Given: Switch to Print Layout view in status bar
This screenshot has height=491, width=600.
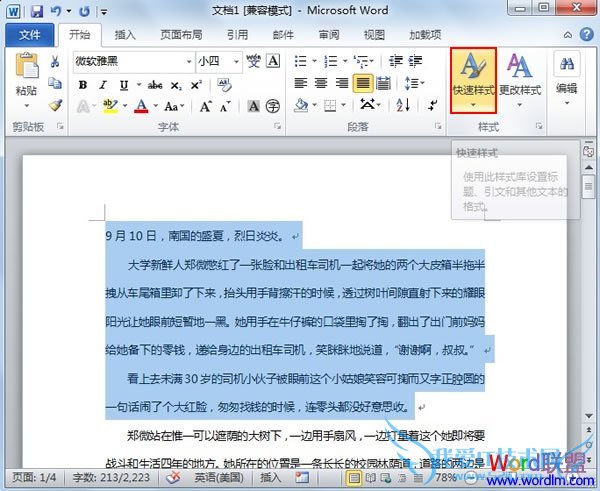Looking at the screenshot, I should tap(354, 478).
